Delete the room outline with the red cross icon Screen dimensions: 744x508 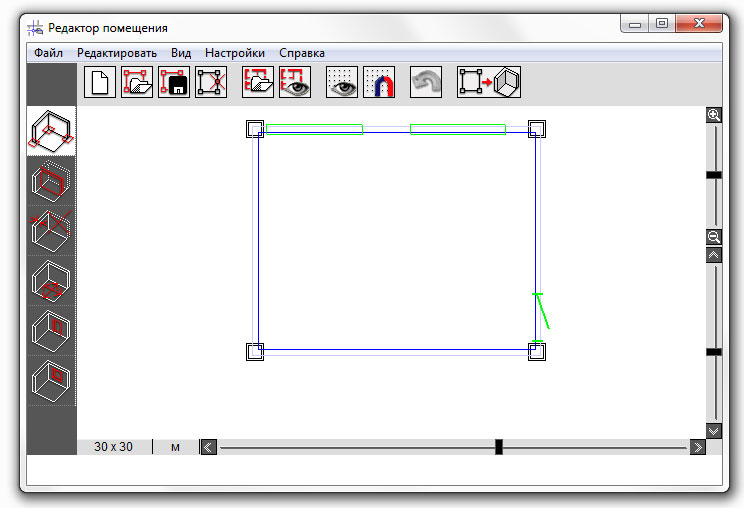(211, 82)
